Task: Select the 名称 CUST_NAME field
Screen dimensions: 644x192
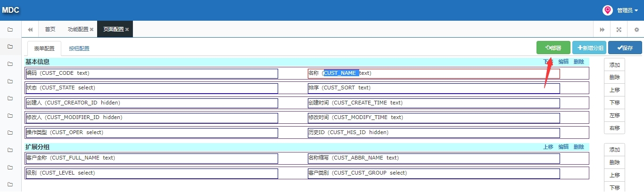Action: pos(434,73)
